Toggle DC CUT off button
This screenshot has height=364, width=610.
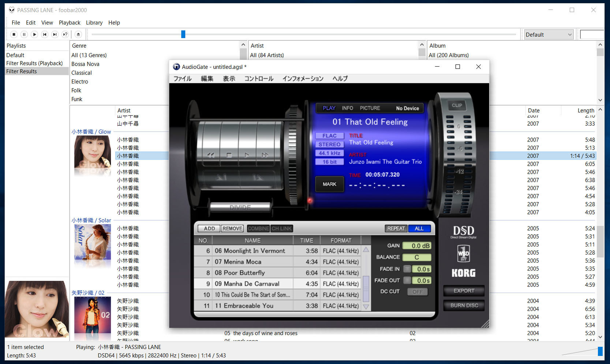point(418,292)
